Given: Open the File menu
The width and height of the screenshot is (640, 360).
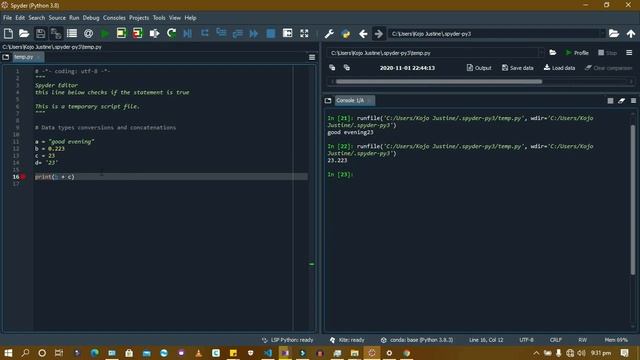Looking at the screenshot, I should pyautogui.click(x=7, y=18).
